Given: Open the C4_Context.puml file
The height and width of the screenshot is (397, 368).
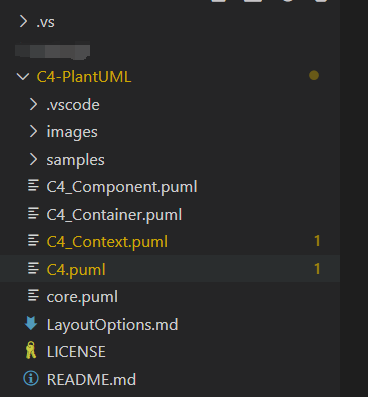Looking at the screenshot, I should pyautogui.click(x=107, y=242).
